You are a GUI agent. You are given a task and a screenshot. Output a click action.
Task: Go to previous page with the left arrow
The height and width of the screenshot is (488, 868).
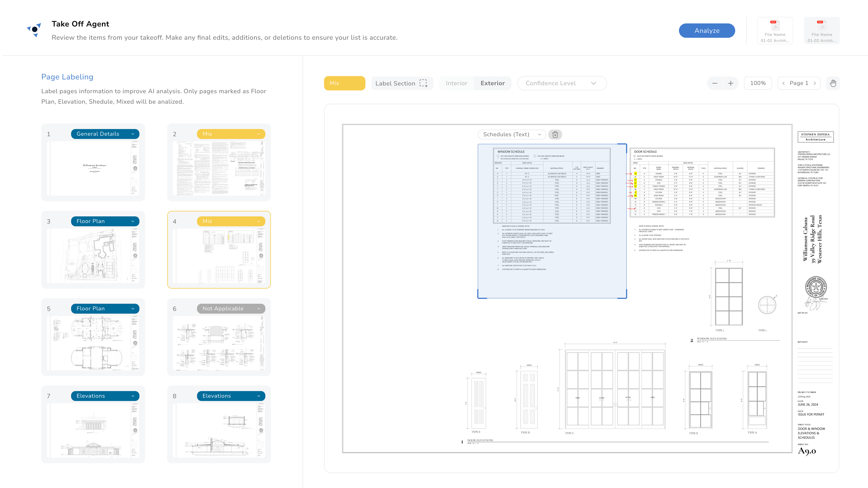point(783,83)
